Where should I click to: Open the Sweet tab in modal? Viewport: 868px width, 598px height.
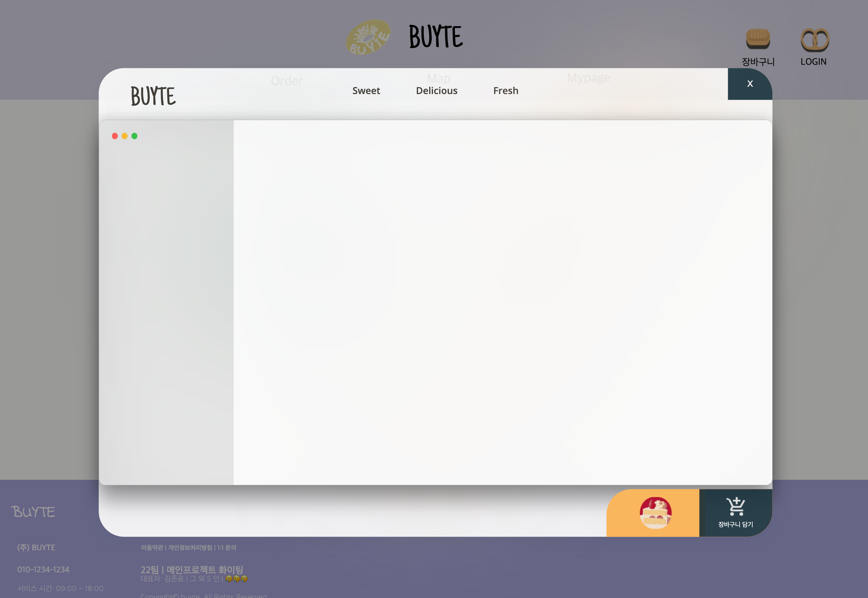click(366, 91)
